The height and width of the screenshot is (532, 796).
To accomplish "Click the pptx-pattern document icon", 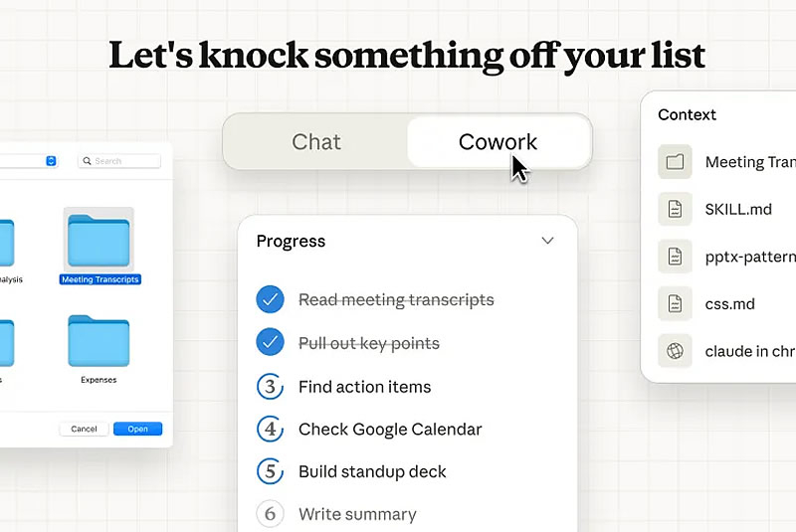I will 675,257.
